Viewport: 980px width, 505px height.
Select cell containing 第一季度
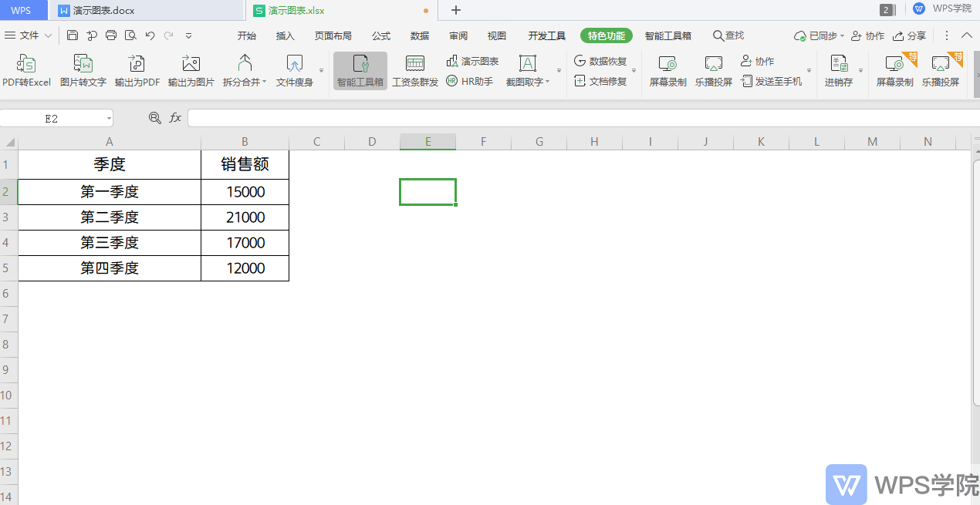click(x=110, y=192)
